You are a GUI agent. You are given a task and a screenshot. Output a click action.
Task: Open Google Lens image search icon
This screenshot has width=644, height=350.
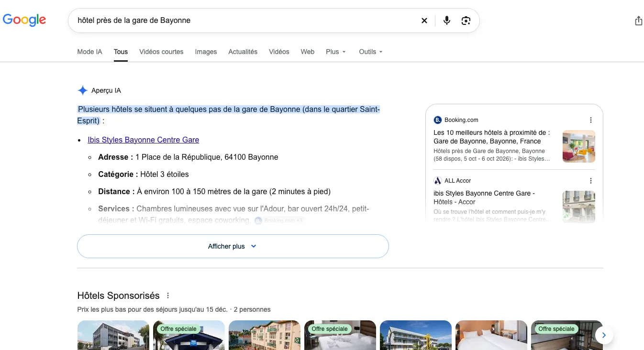pyautogui.click(x=466, y=21)
